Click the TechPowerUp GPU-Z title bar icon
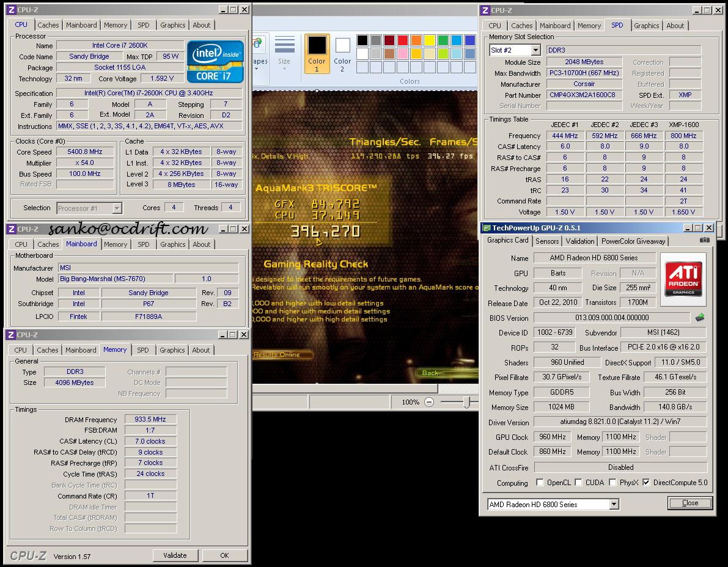The height and width of the screenshot is (567, 728). click(487, 228)
